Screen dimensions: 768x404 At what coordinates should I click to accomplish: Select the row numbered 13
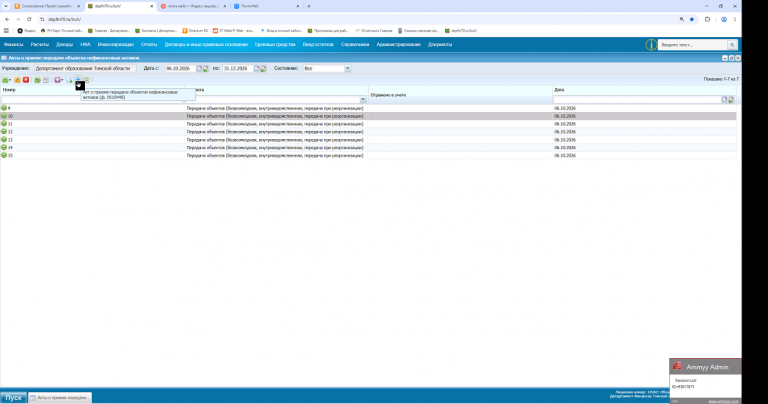pos(368,140)
